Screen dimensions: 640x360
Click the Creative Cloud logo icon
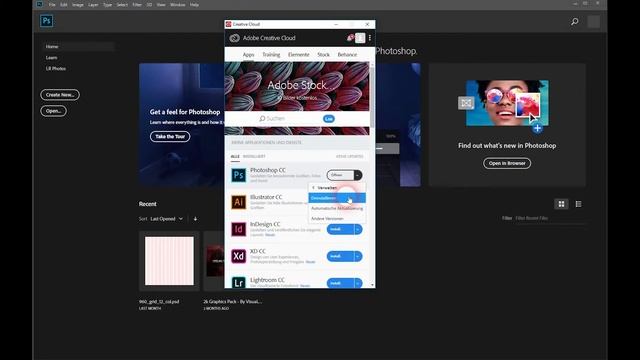click(x=234, y=38)
